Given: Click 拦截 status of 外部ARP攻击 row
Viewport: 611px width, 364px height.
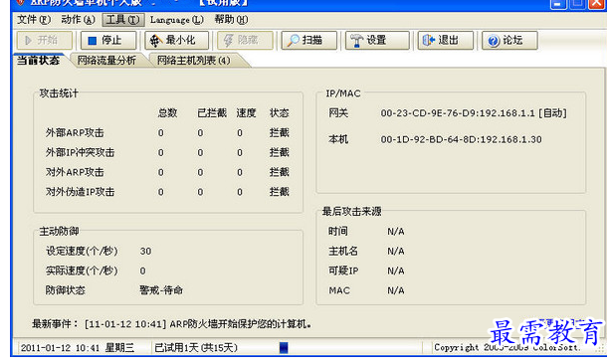Looking at the screenshot, I should click(x=280, y=132).
